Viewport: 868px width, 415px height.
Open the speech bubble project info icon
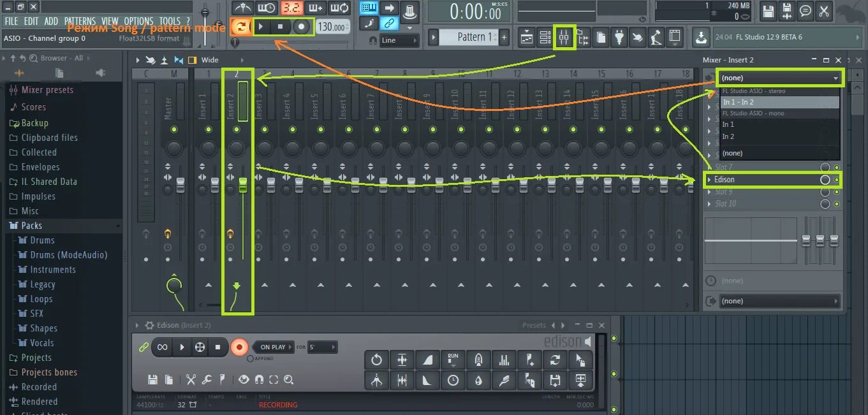pos(805,10)
